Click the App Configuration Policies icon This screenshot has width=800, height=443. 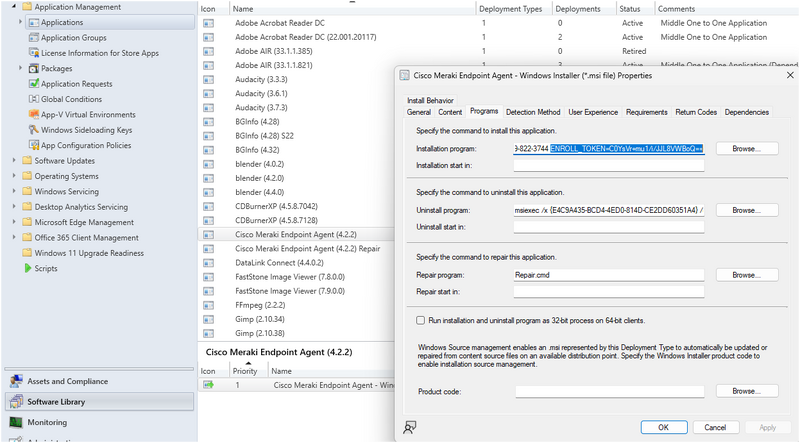[34, 145]
